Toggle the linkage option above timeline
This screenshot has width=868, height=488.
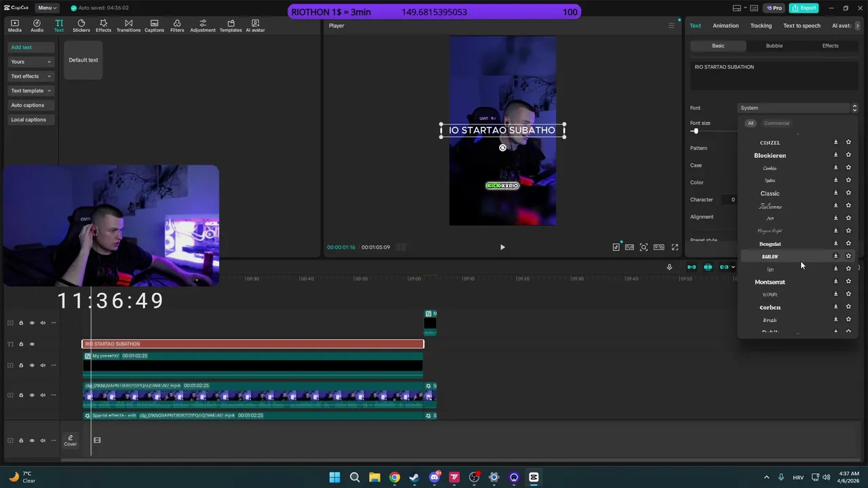click(724, 267)
